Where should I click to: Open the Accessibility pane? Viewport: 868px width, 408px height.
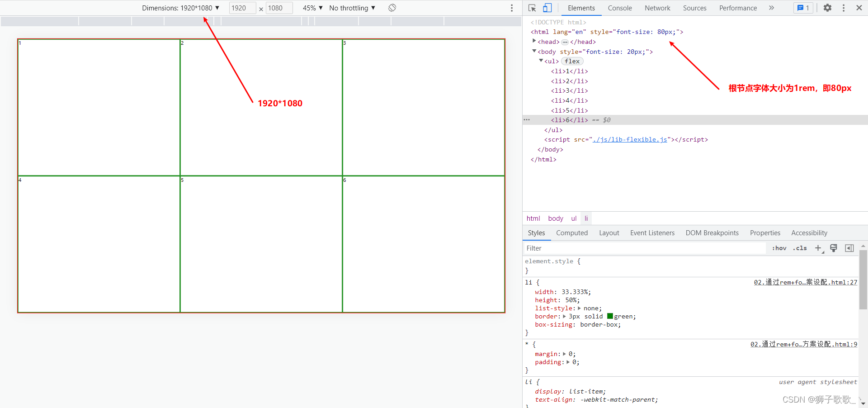point(809,233)
